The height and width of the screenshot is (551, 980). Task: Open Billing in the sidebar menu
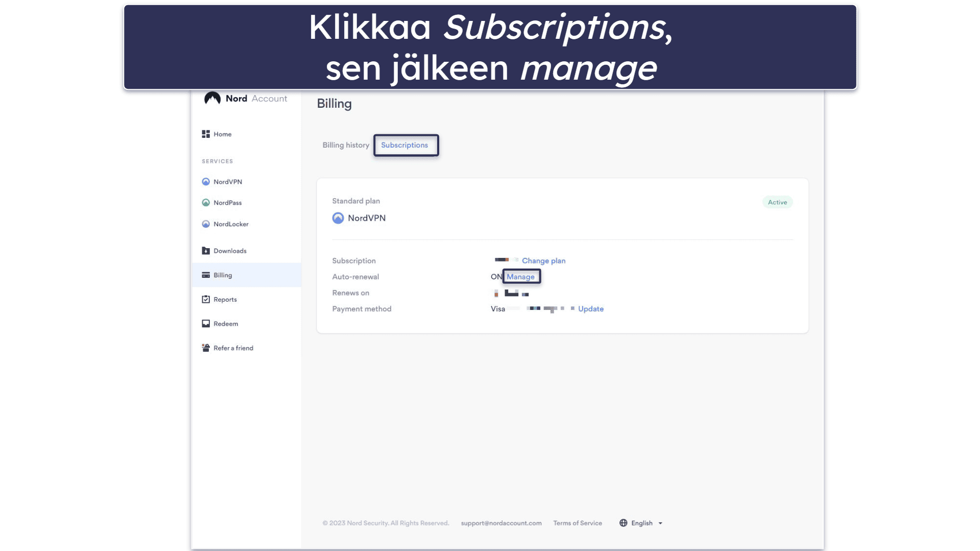(247, 275)
